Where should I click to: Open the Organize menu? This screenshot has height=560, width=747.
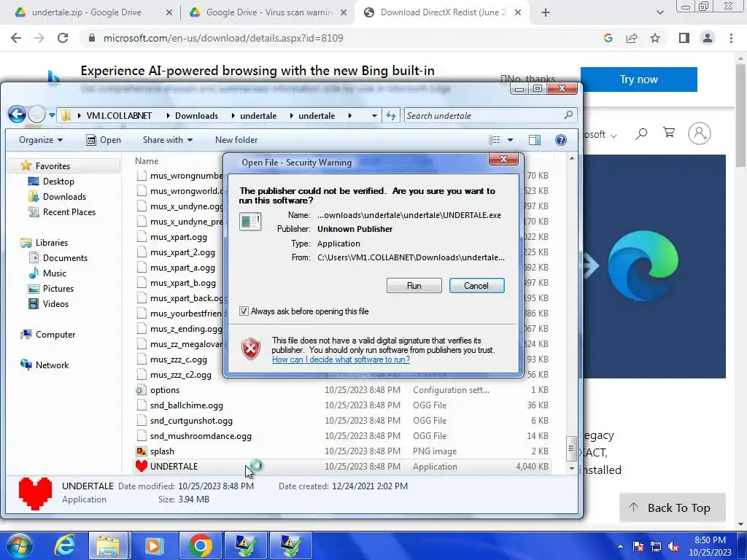[41, 140]
